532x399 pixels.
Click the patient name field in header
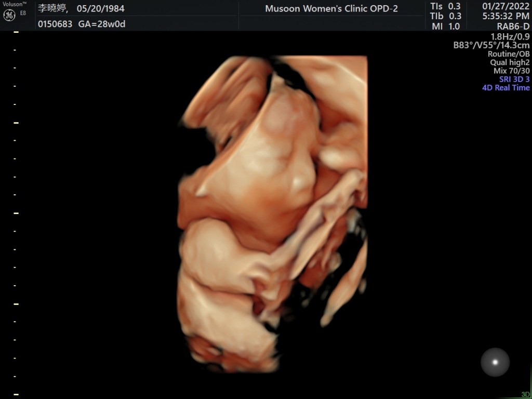54,8
